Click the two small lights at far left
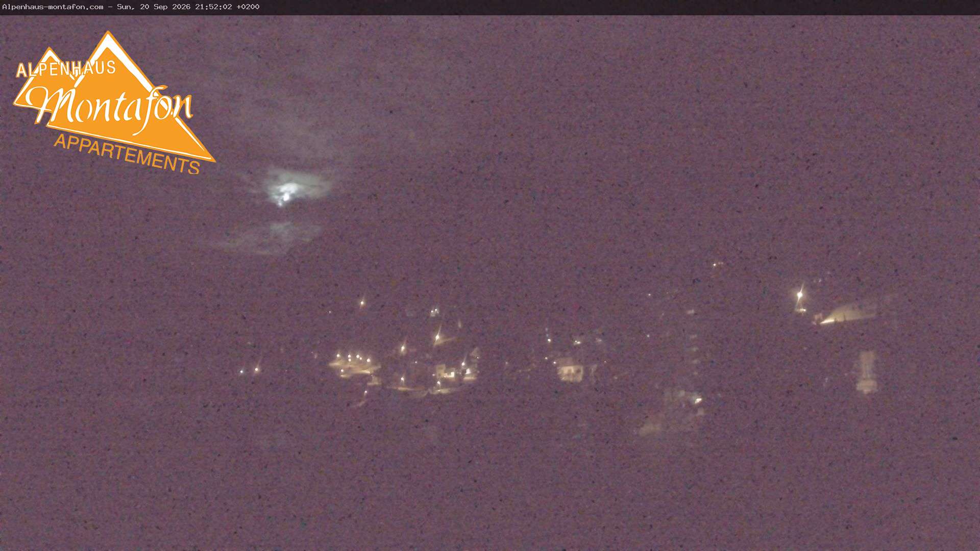 249,370
